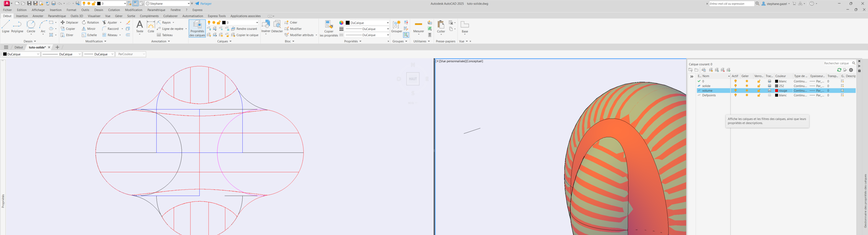Refresh the layer list in the layer manager

tap(839, 70)
